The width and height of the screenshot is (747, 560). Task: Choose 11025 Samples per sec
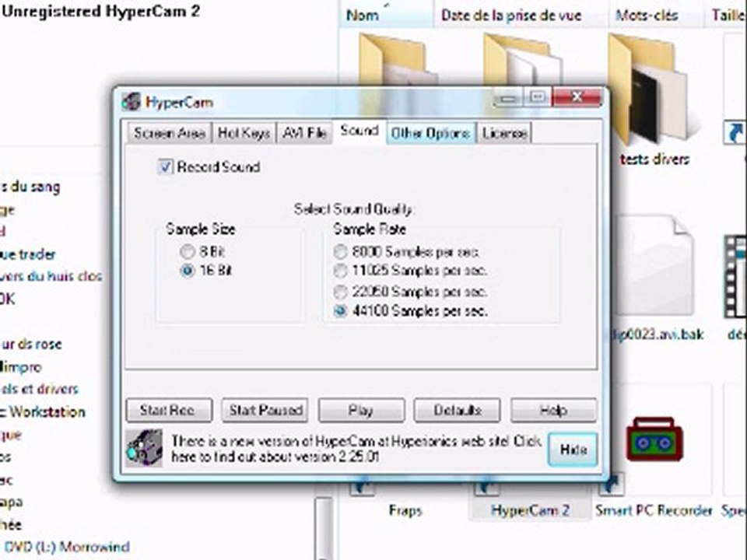[x=340, y=271]
